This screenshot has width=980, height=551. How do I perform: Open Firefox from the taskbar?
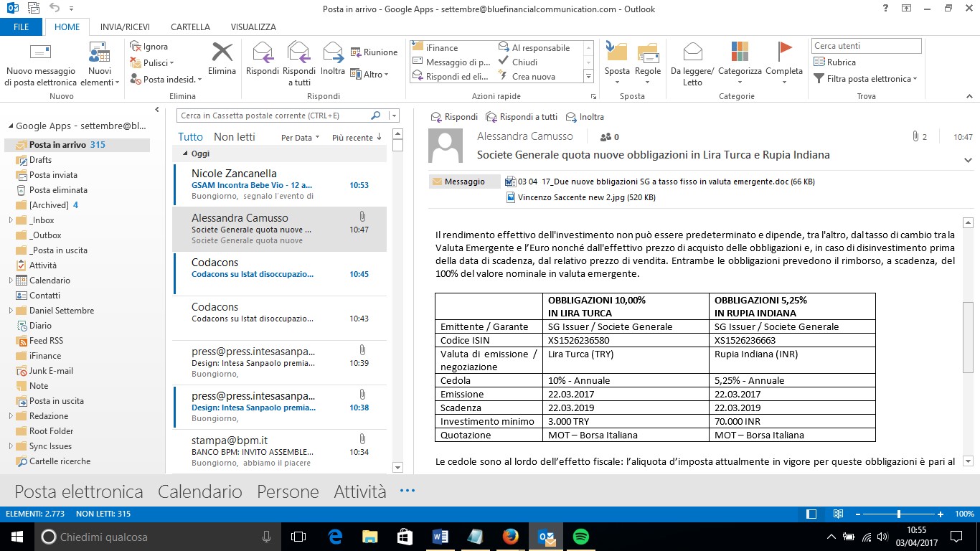(510, 537)
